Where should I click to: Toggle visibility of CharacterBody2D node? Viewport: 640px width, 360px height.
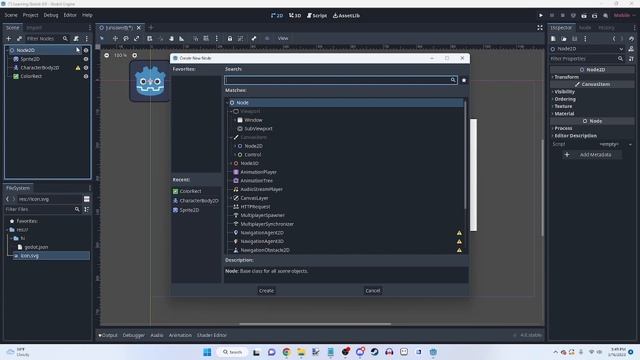point(86,68)
